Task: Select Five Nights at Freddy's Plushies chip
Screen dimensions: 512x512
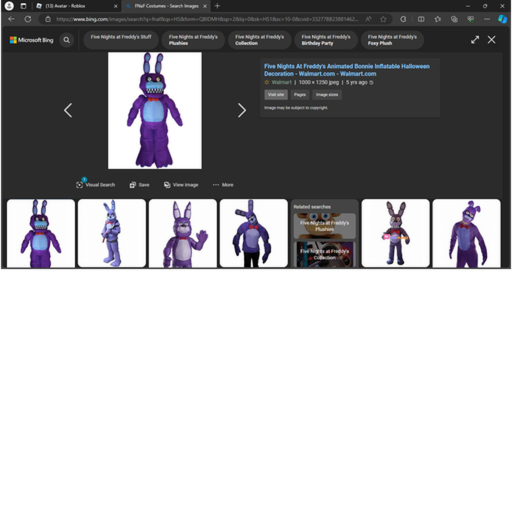Action: [x=193, y=40]
